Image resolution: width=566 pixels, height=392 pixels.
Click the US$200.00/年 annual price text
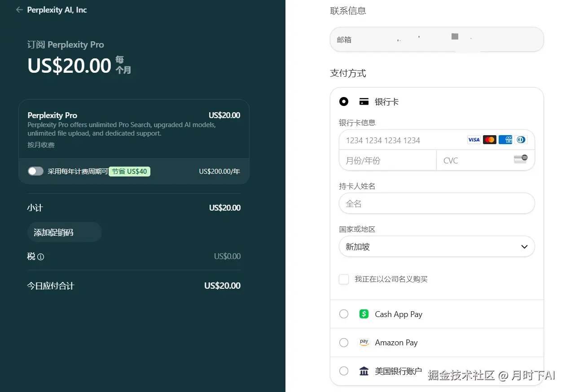point(219,171)
